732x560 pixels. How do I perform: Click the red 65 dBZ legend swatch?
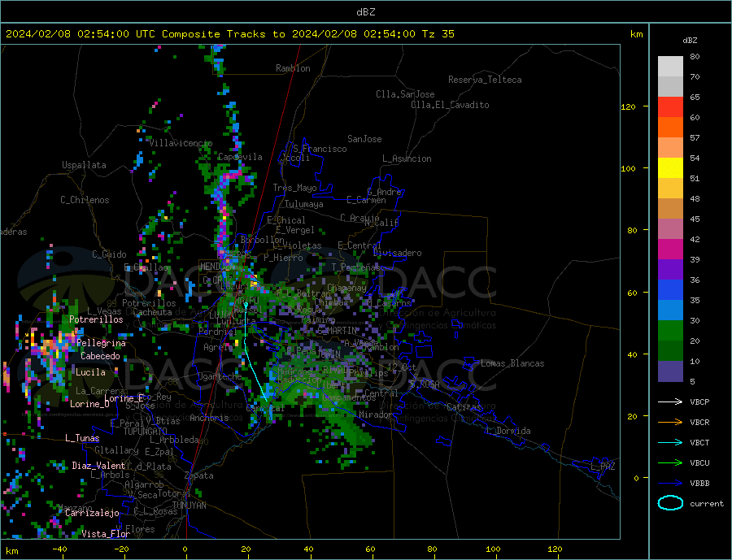coord(670,106)
